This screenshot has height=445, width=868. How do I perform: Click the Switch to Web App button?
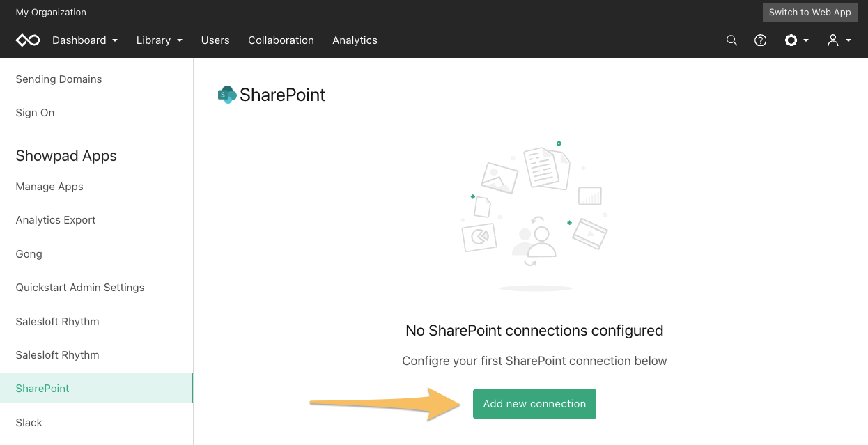pos(810,13)
